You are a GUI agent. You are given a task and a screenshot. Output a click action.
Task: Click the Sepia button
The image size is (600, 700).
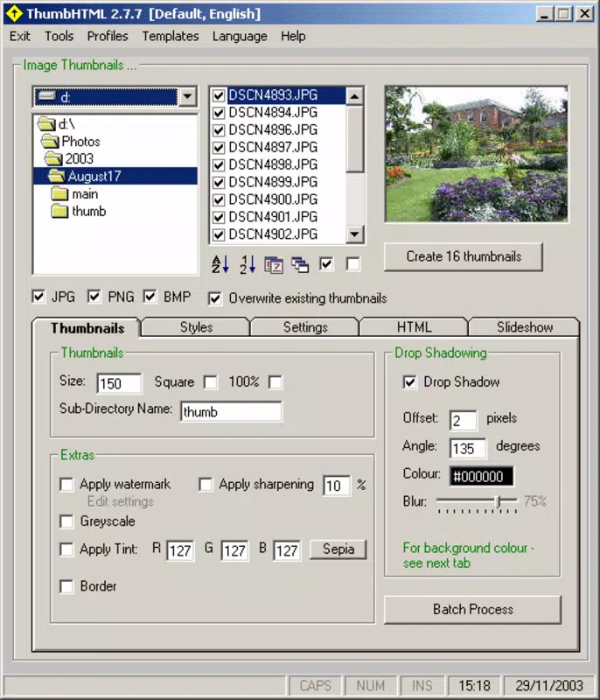click(338, 549)
